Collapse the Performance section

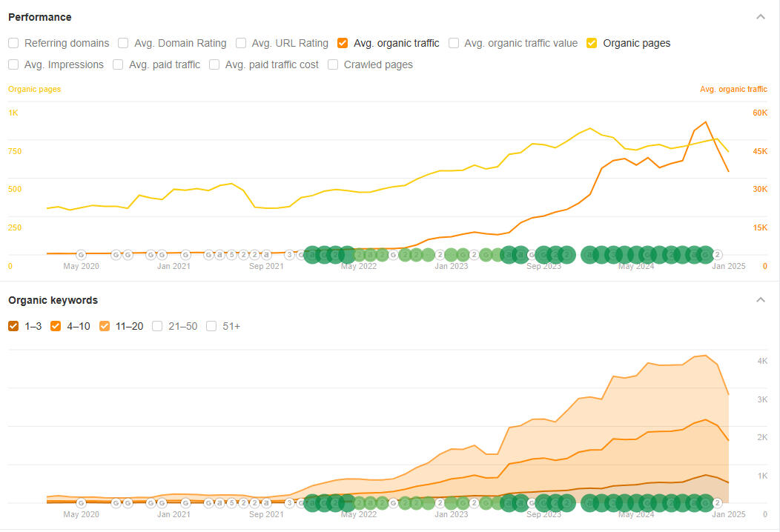coord(761,16)
